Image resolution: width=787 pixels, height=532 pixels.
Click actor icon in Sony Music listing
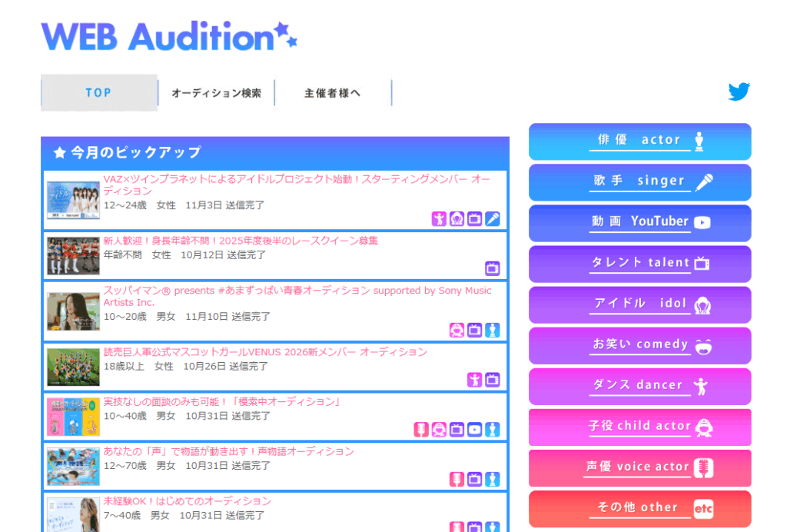tap(493, 330)
